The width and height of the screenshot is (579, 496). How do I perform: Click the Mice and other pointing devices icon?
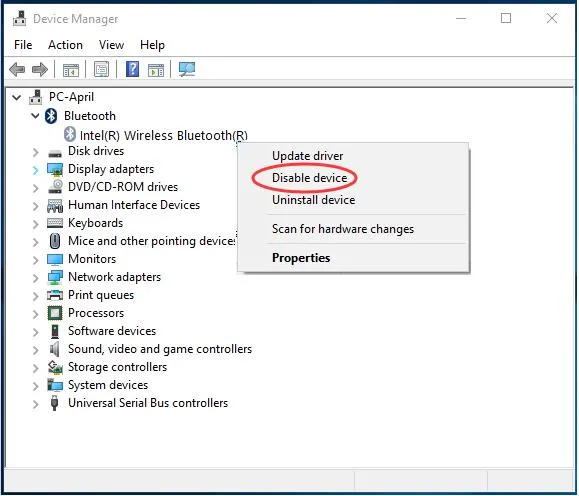tap(55, 241)
